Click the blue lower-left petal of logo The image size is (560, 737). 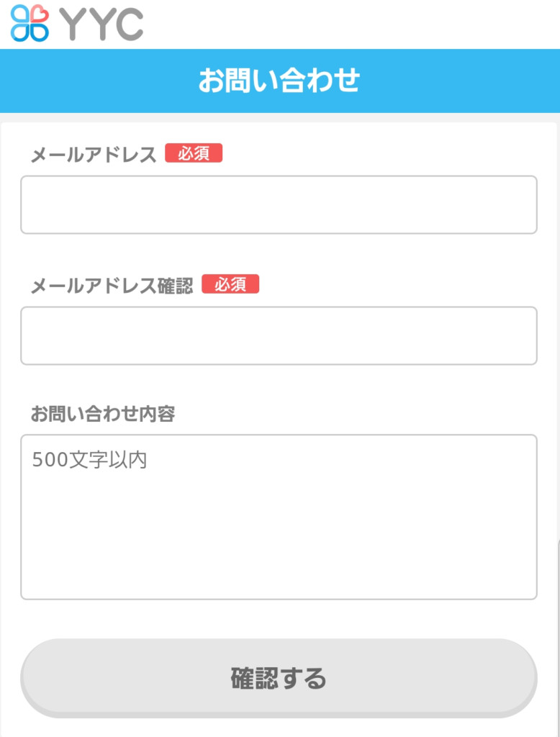20,33
